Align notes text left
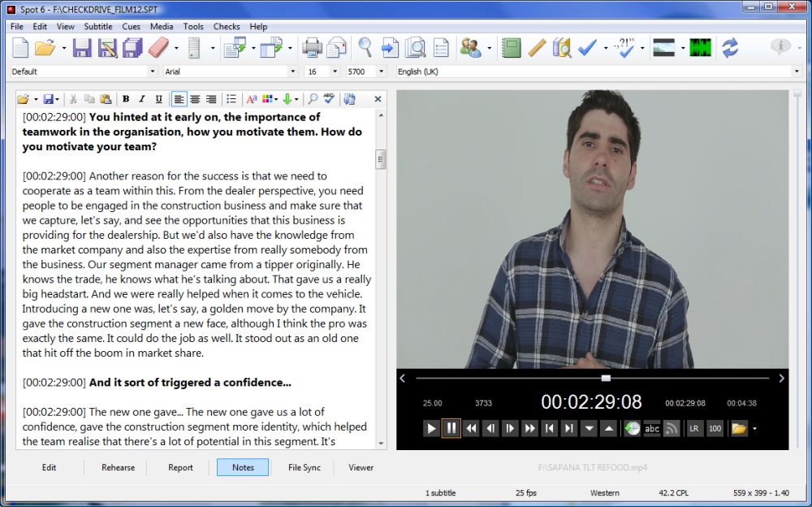Image resolution: width=812 pixels, height=507 pixels. tap(179, 98)
